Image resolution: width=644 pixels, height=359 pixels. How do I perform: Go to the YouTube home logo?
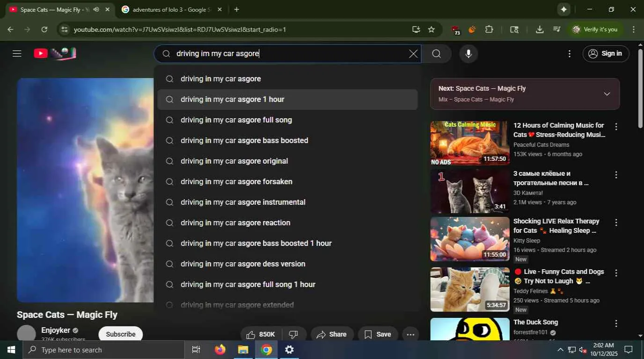pyautogui.click(x=55, y=53)
